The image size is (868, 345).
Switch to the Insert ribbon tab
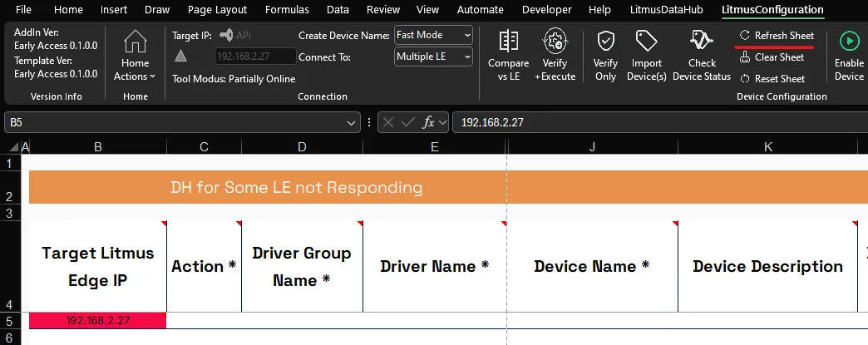click(113, 9)
